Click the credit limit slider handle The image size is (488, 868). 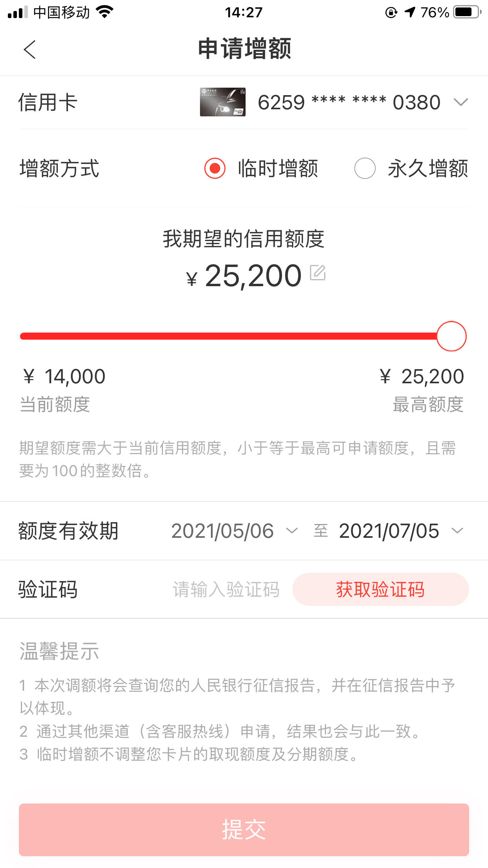[x=451, y=336]
